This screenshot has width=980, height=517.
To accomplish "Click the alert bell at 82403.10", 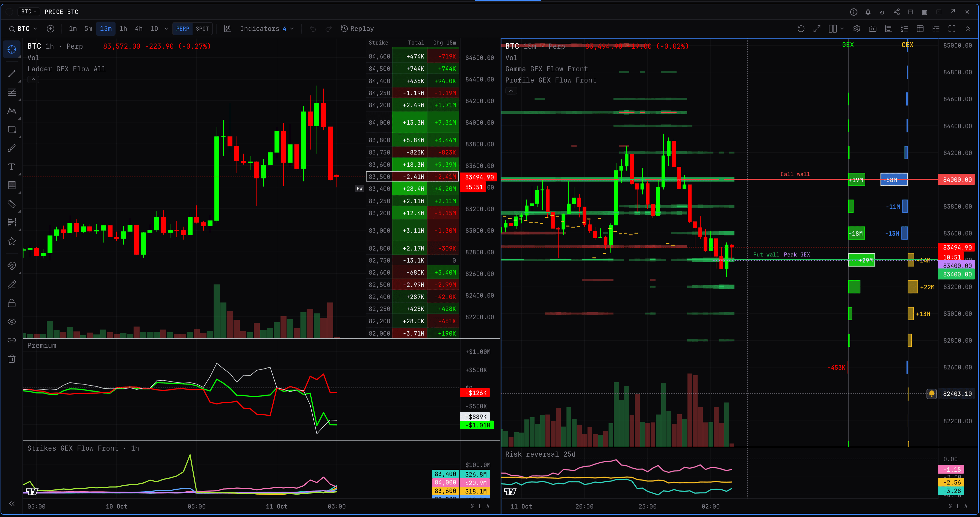I will 931,394.
